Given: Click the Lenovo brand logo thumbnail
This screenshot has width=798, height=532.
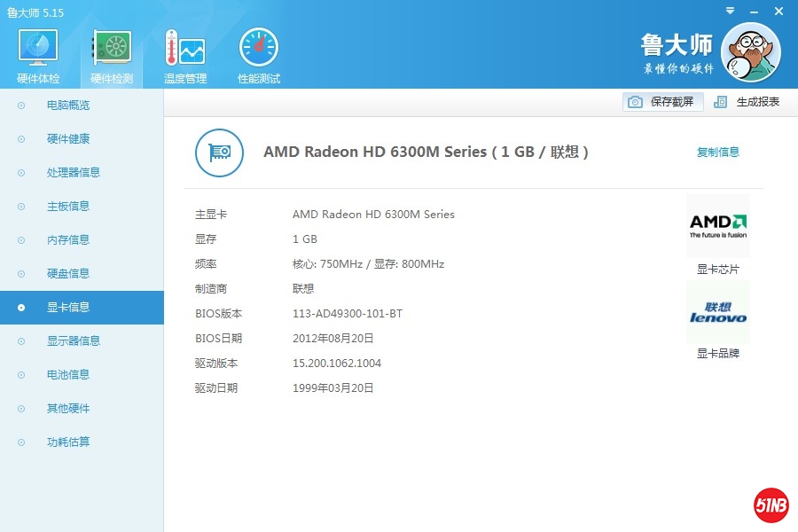Looking at the screenshot, I should [x=717, y=312].
